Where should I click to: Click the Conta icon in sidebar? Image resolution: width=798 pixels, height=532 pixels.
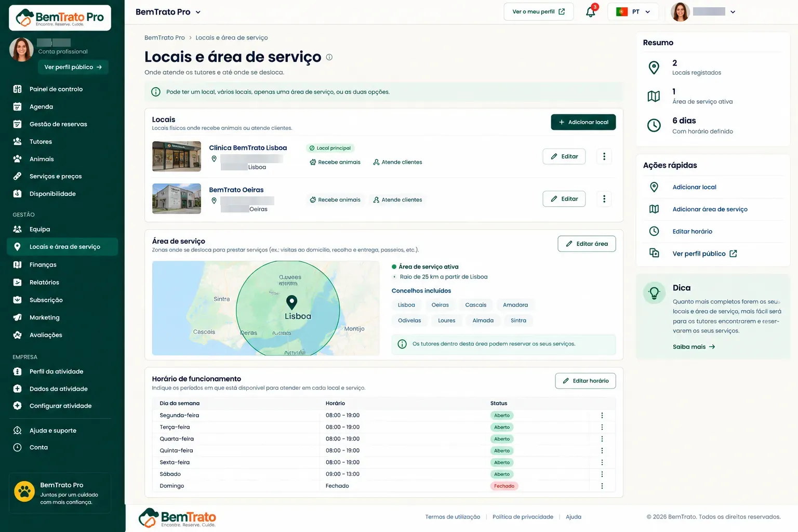pos(17,447)
